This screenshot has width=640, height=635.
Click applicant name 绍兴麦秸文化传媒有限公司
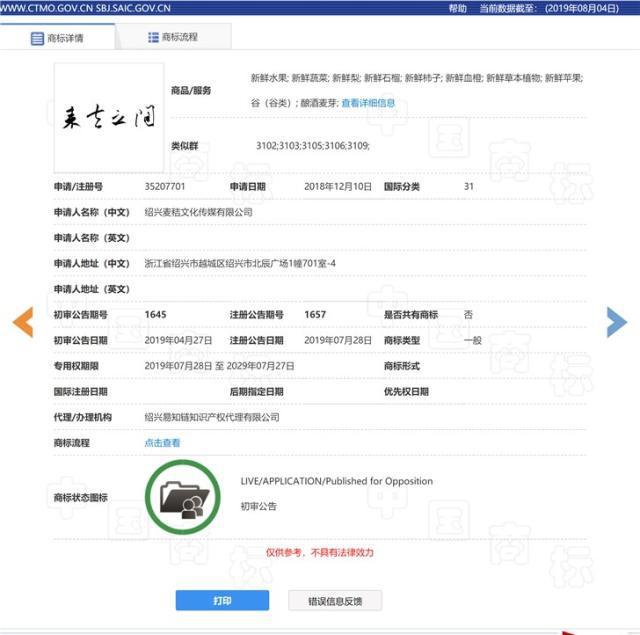coord(198,212)
